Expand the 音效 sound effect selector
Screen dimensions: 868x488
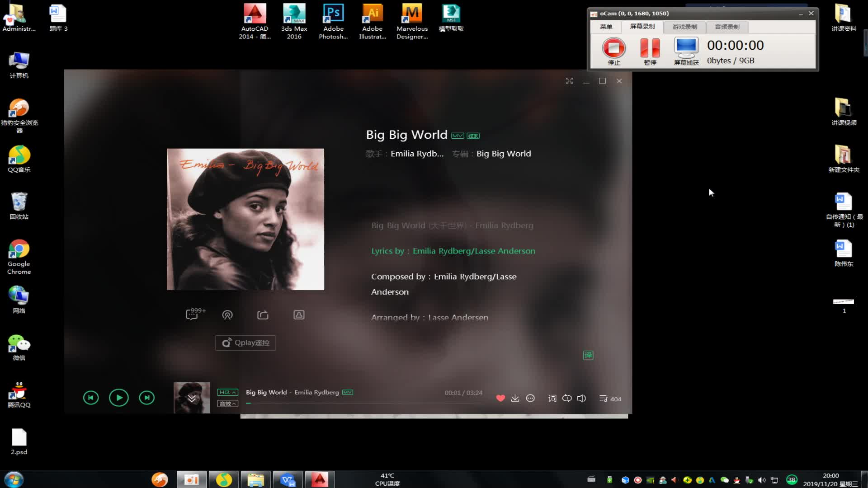(x=227, y=404)
